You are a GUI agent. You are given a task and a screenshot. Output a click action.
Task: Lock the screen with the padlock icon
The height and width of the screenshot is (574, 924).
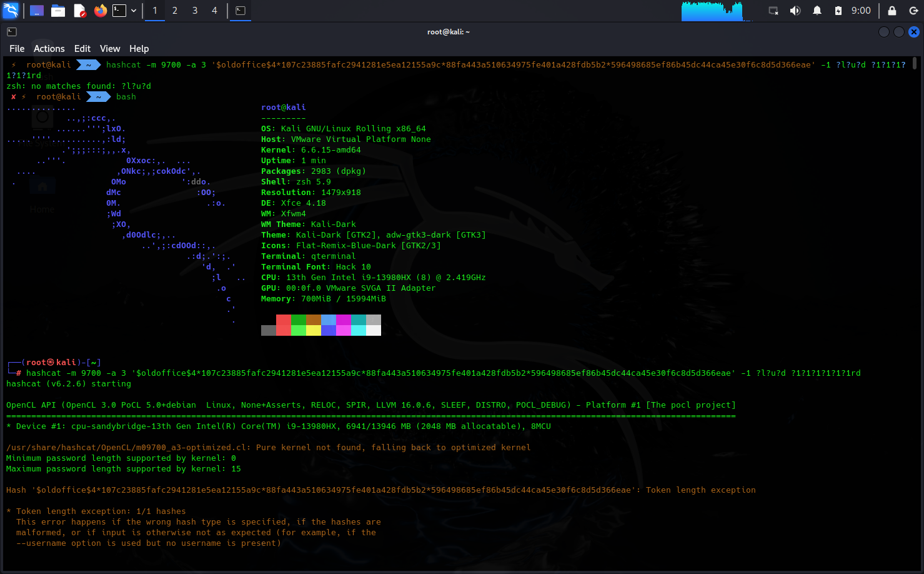point(892,11)
